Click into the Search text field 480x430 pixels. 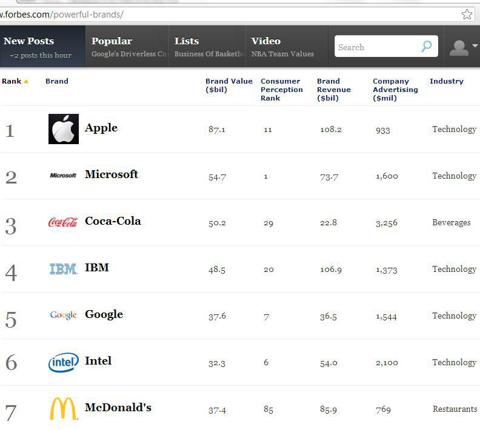pos(377,47)
